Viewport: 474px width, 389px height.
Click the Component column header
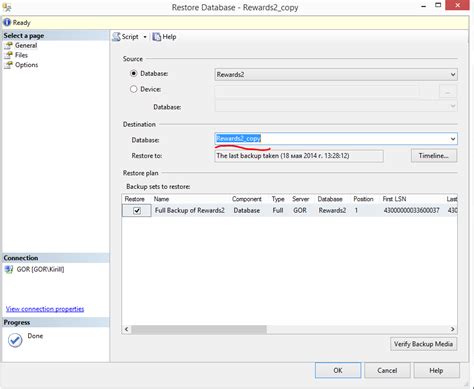(247, 199)
